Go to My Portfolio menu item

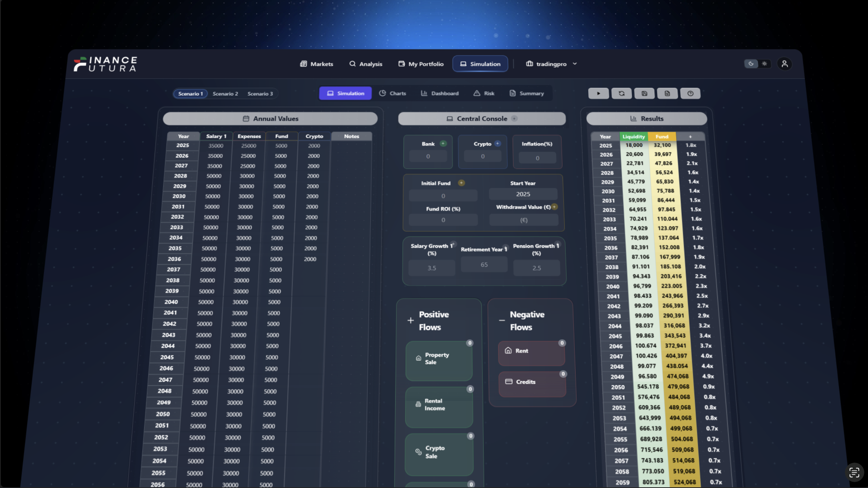click(421, 64)
